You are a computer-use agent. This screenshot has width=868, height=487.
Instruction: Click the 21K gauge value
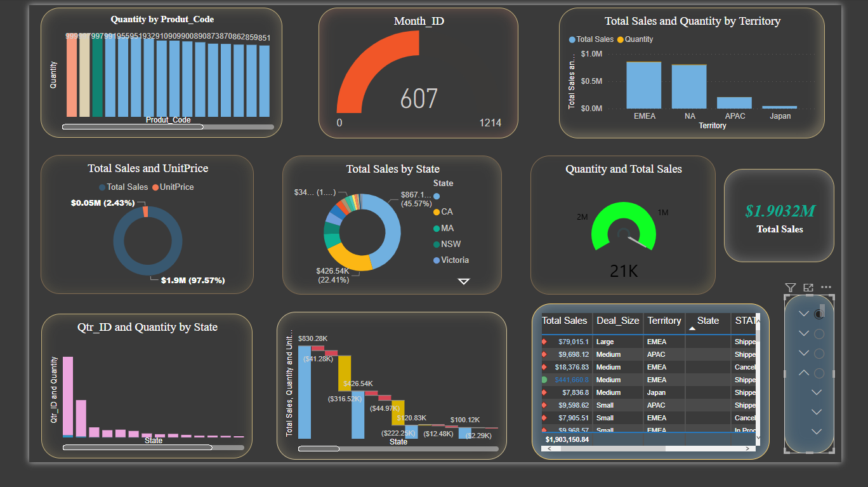(x=624, y=272)
